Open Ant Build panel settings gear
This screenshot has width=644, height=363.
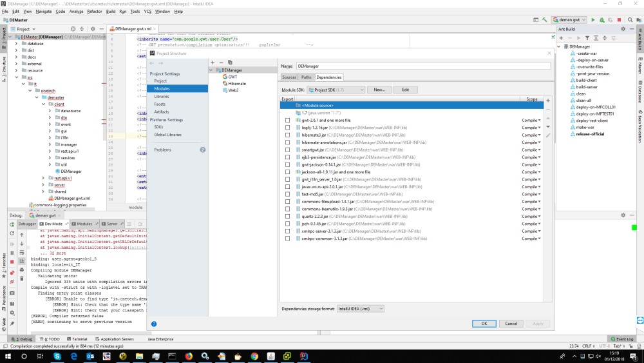[623, 29]
